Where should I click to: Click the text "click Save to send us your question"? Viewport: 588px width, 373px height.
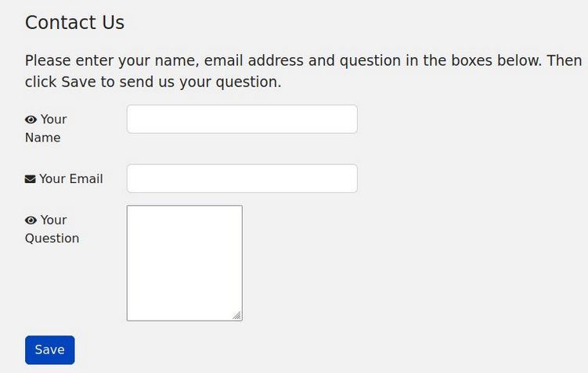tap(153, 81)
